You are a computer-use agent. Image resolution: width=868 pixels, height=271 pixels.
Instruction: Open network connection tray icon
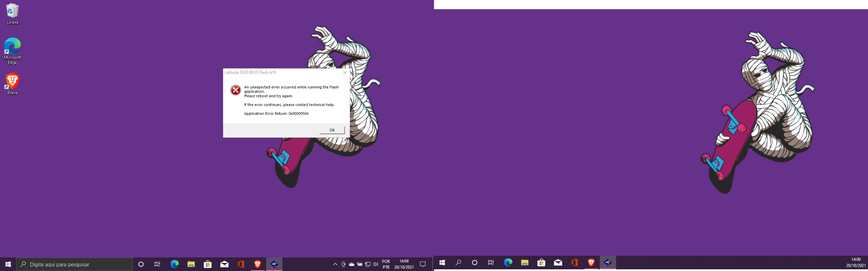pyautogui.click(x=367, y=264)
